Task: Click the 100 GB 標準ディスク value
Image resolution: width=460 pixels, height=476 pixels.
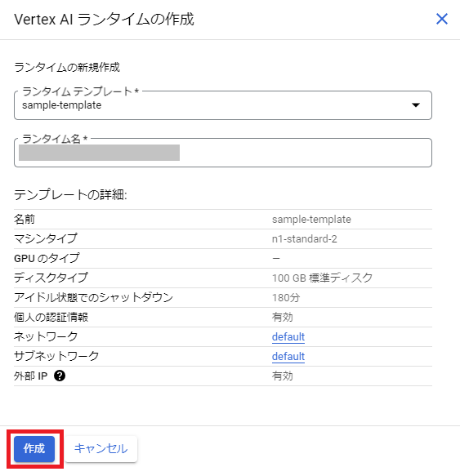Action: coord(322,278)
